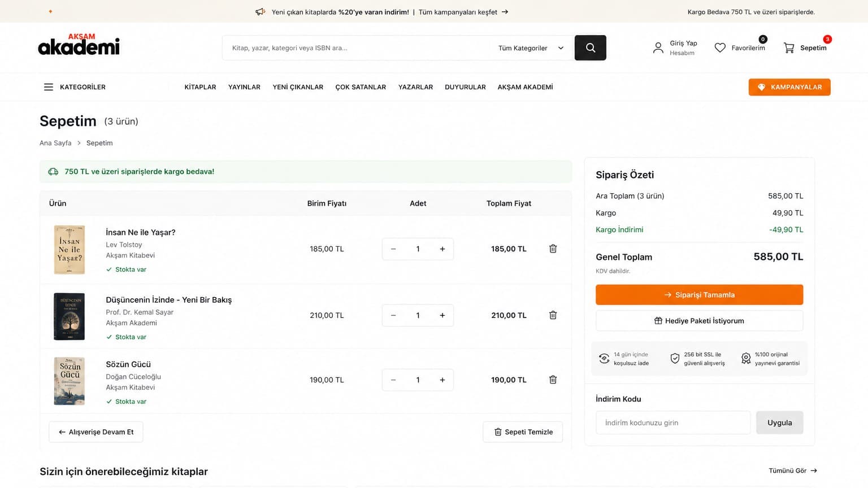
Task: Click the megaphone announcement icon
Action: click(x=260, y=12)
